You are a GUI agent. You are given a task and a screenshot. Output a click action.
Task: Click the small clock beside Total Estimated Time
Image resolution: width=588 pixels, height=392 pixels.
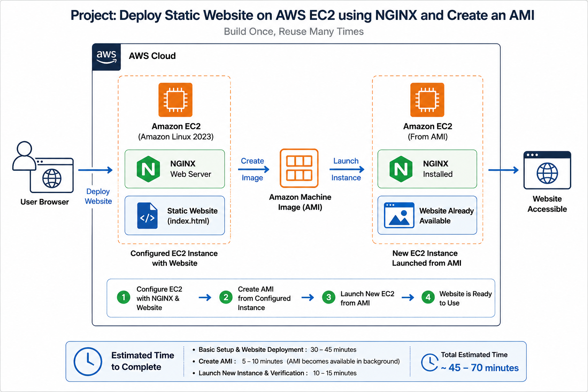point(430,362)
